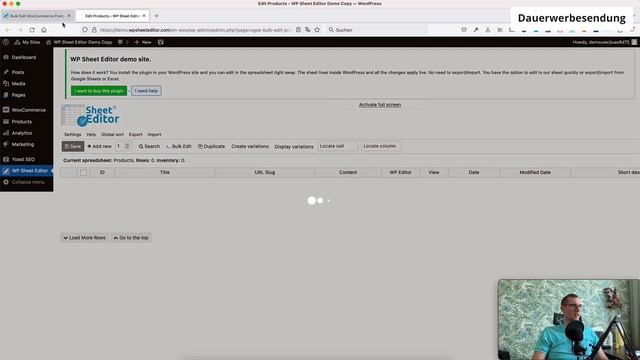Screen dimensions: 640x360
Task: Click the browser reload icon
Action: (32, 30)
